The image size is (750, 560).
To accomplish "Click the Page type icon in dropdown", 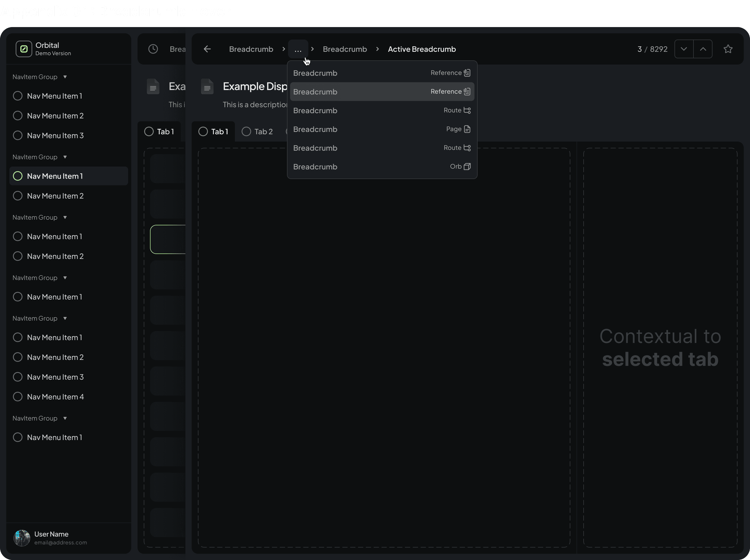I will point(467,129).
